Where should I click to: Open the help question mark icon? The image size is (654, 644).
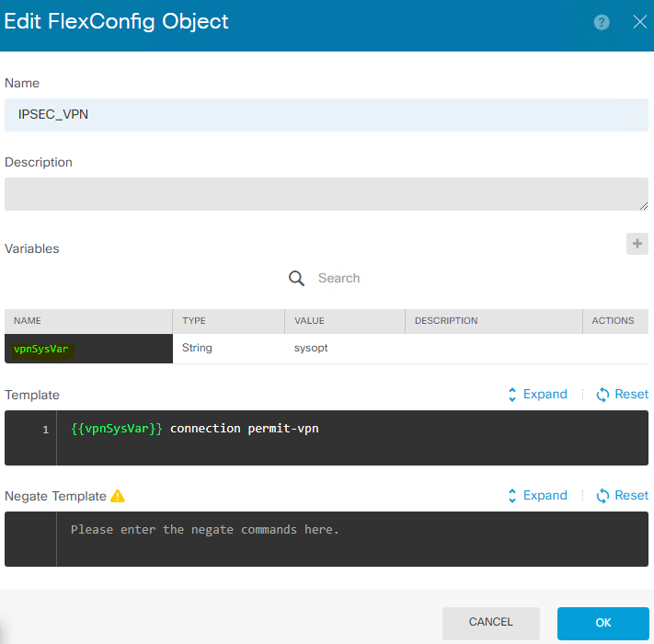coord(602,22)
